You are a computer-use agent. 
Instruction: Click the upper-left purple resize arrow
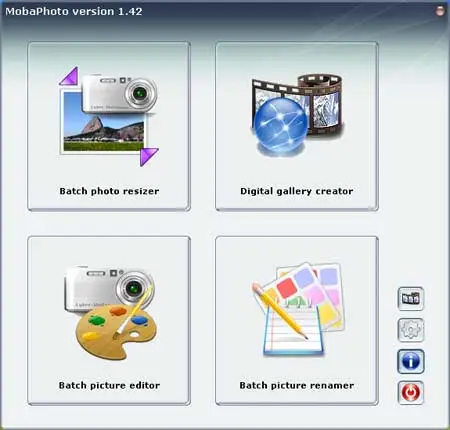pyautogui.click(x=69, y=76)
